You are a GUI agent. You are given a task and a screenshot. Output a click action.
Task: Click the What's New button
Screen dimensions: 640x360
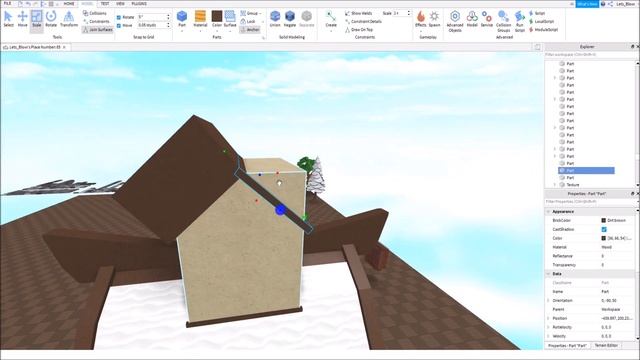tap(587, 4)
